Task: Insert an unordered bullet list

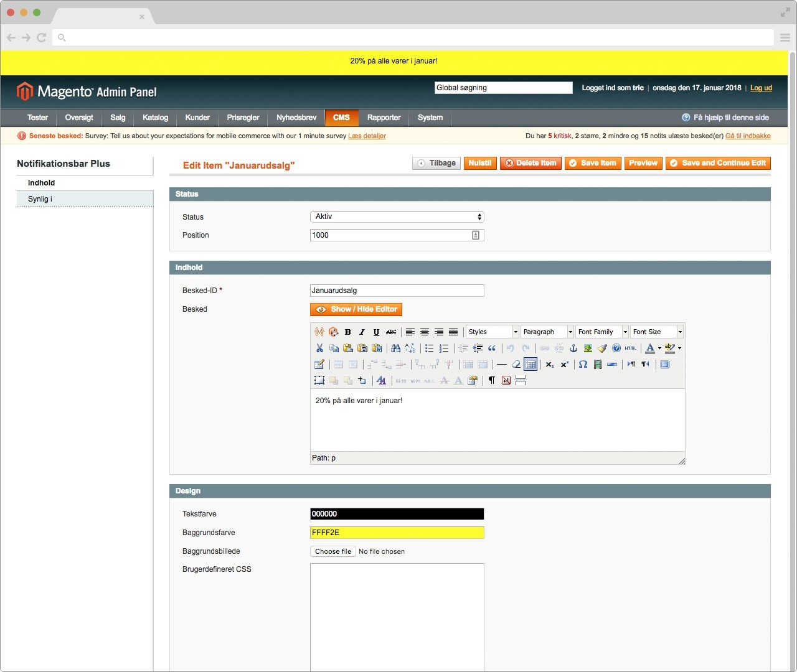Action: click(429, 348)
